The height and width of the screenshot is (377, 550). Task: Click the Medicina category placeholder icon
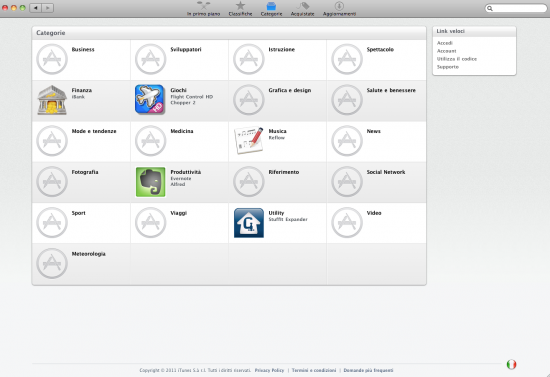click(150, 141)
